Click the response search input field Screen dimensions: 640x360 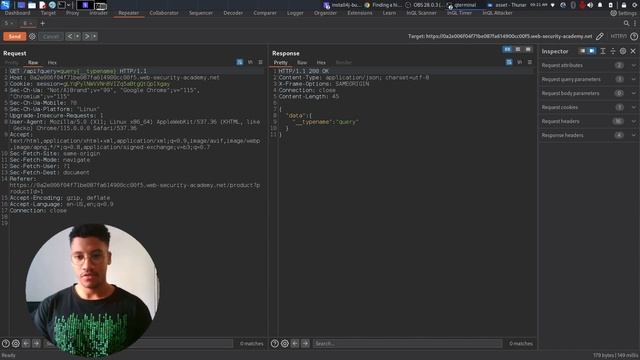click(x=407, y=344)
